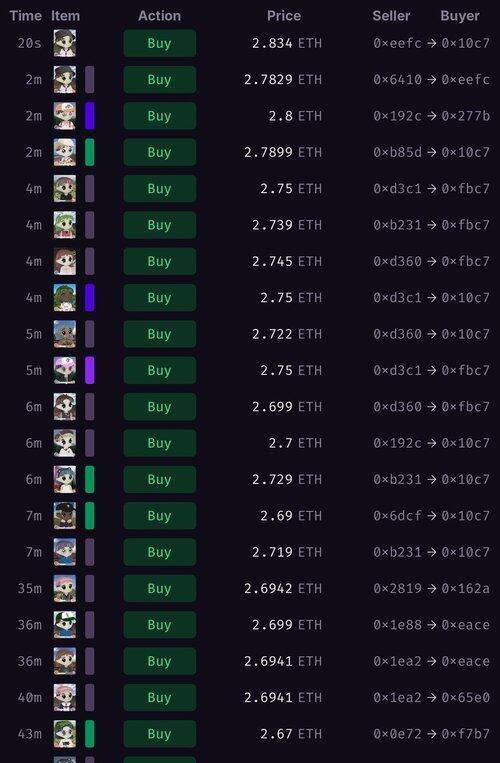Click the Time column header
The width and height of the screenshot is (500, 763).
tap(25, 16)
